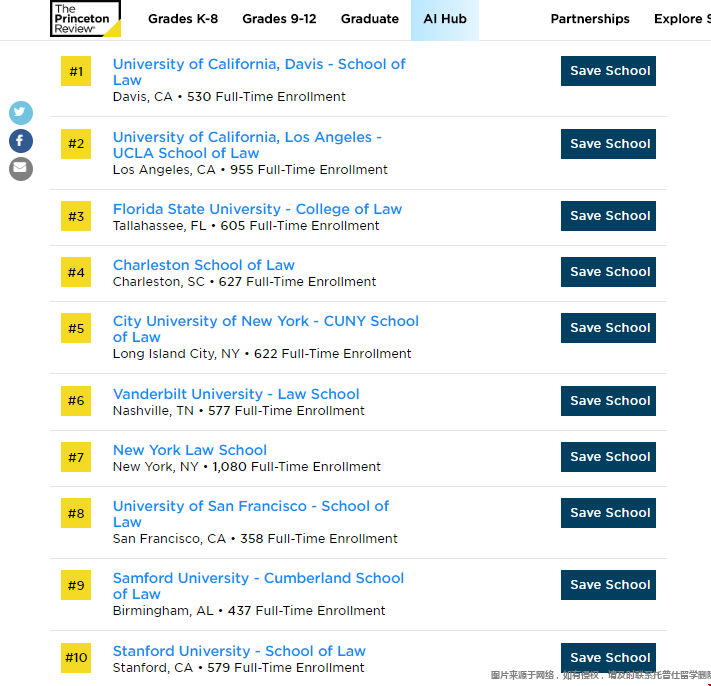
Task: Click The Princeton Review logo
Action: pos(85,18)
